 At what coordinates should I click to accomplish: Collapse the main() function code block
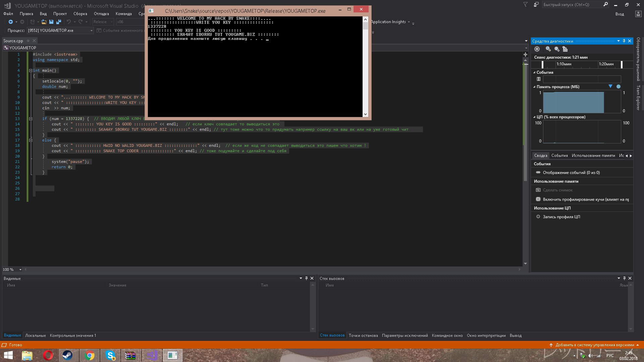(31, 70)
